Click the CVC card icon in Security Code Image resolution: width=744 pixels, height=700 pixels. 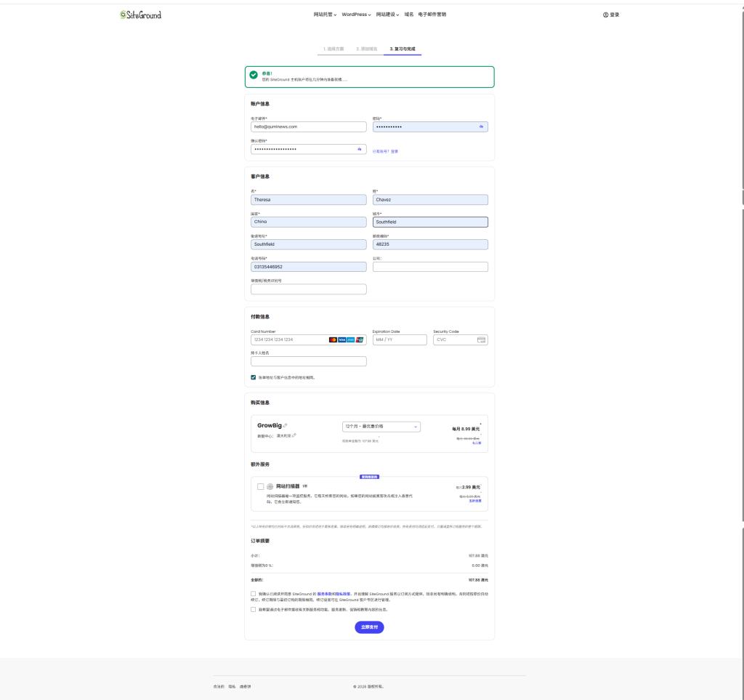pyautogui.click(x=480, y=339)
